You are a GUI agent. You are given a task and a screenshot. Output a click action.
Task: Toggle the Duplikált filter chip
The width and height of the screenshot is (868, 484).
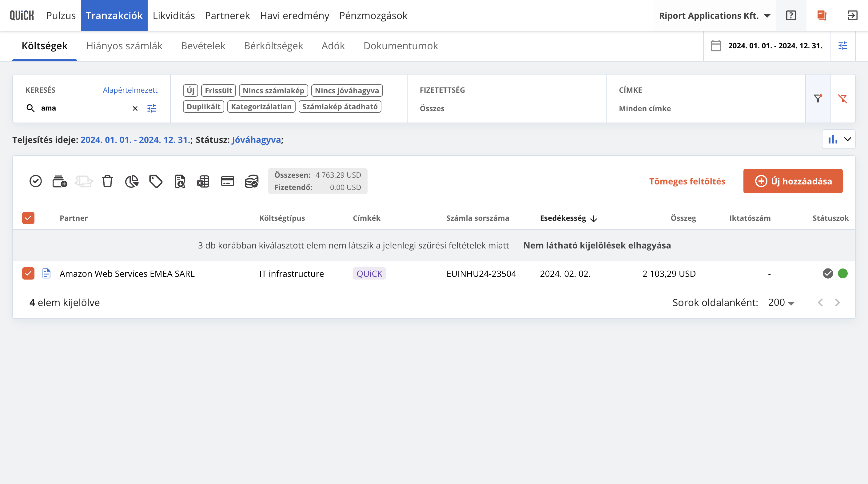pyautogui.click(x=204, y=107)
